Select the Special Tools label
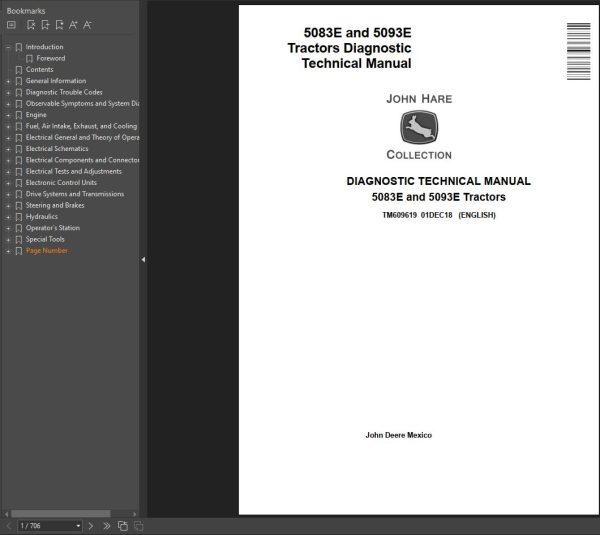 click(x=45, y=239)
